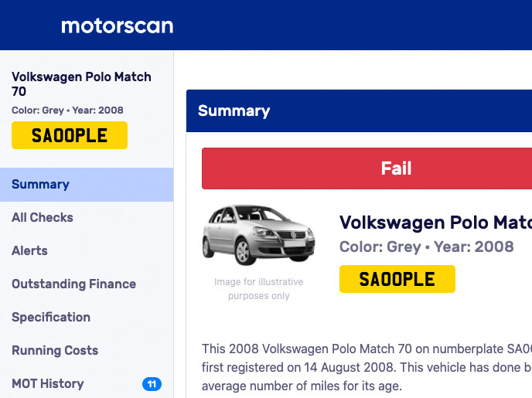Click the main panel yellow SA00PLE plate
This screenshot has height=398, width=532.
coord(397,279)
